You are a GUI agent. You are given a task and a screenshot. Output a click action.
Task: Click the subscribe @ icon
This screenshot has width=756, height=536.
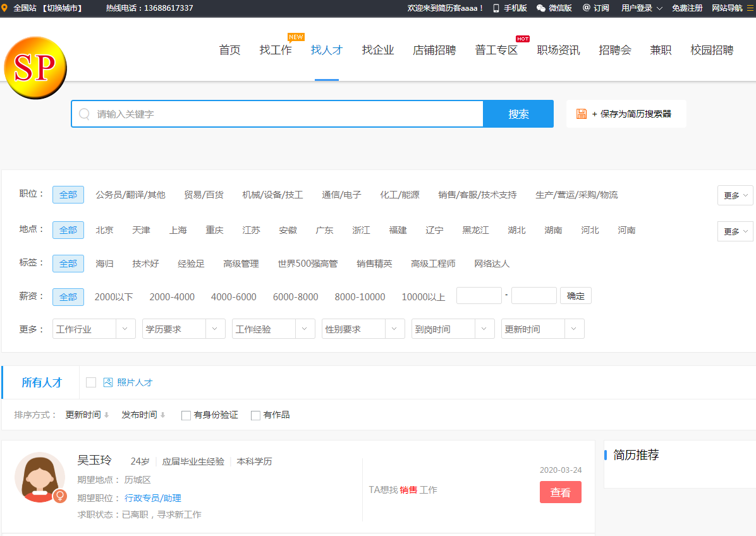(x=587, y=8)
